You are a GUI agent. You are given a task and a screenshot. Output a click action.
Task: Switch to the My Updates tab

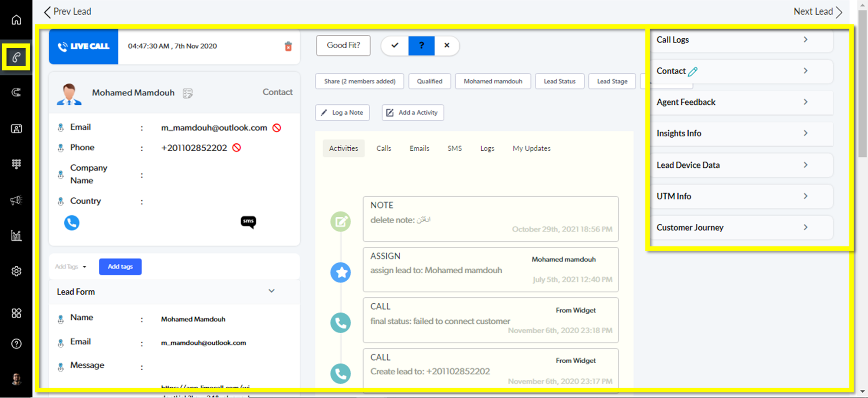531,149
